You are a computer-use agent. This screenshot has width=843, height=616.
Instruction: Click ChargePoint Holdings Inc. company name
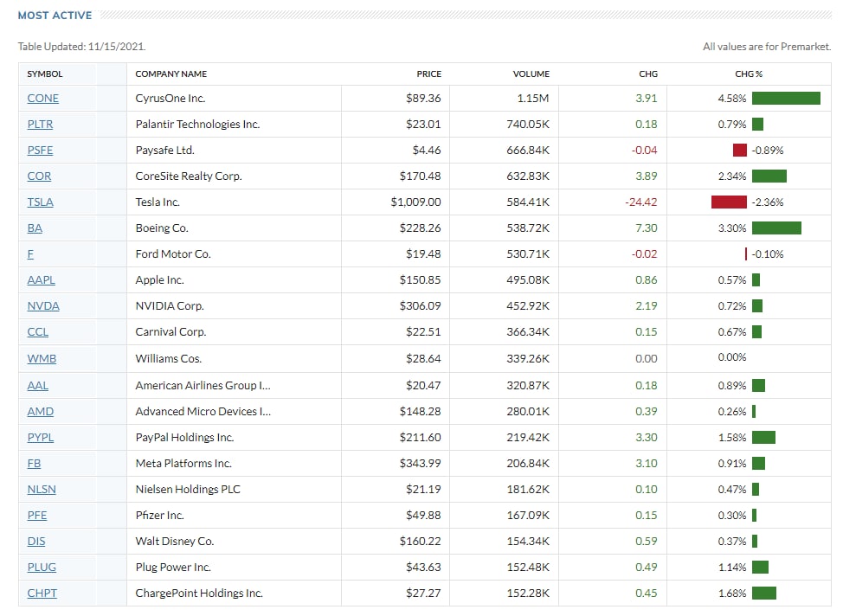pyautogui.click(x=199, y=594)
